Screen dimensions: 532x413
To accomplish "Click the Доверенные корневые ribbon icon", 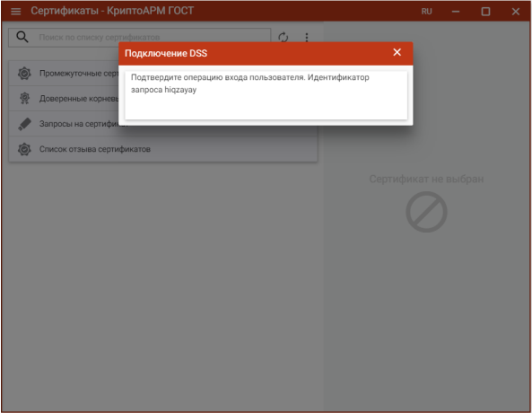I will 24,99.
